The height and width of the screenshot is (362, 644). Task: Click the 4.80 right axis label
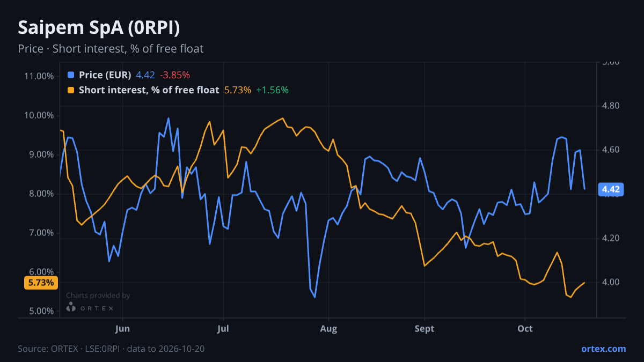tap(611, 106)
